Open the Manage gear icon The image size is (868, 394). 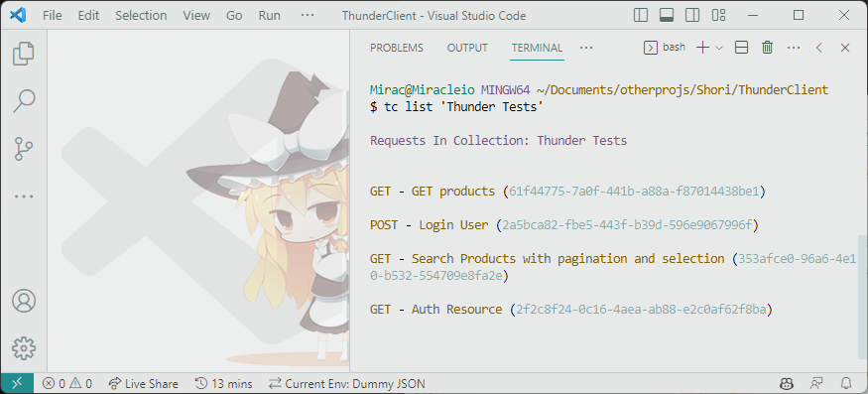[x=23, y=348]
